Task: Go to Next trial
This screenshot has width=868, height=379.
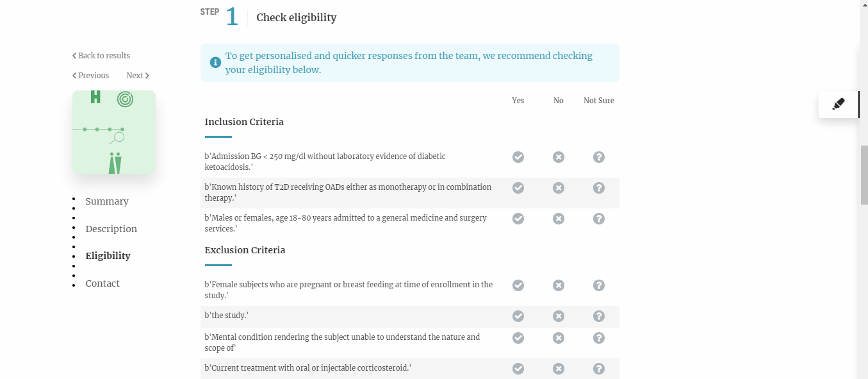Action: point(137,76)
